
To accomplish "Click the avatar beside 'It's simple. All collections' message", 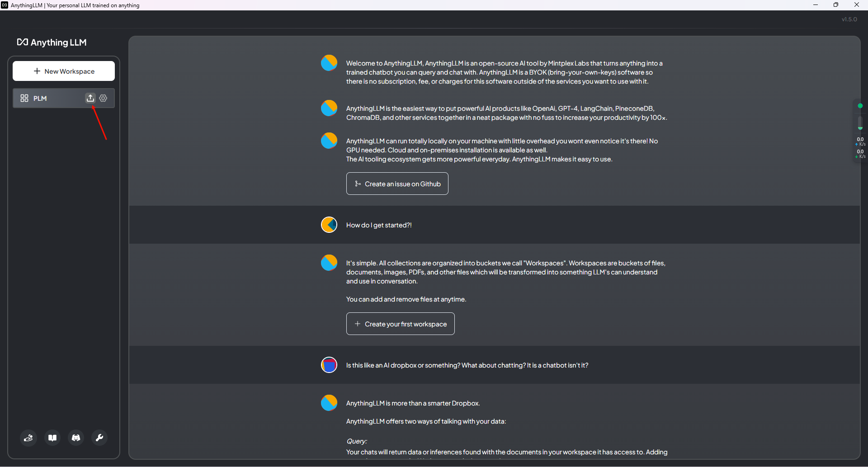I will (x=329, y=263).
